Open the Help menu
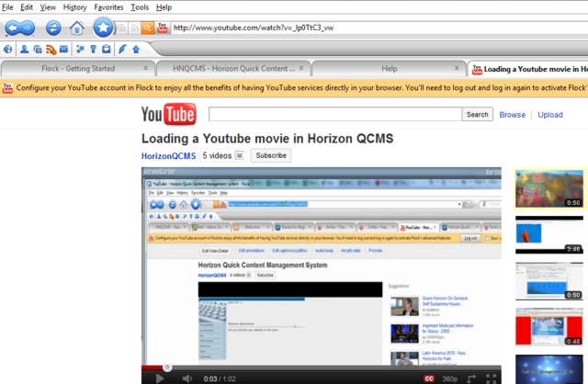Image resolution: width=588 pixels, height=384 pixels. 164,7
